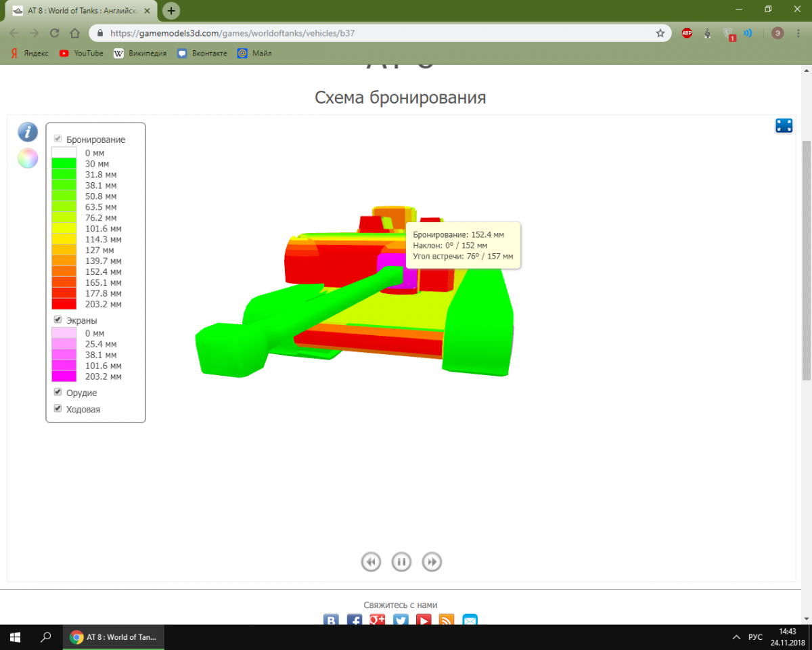The width and height of the screenshot is (812, 650).
Task: Bookmark this page with the star icon
Action: pos(660,32)
